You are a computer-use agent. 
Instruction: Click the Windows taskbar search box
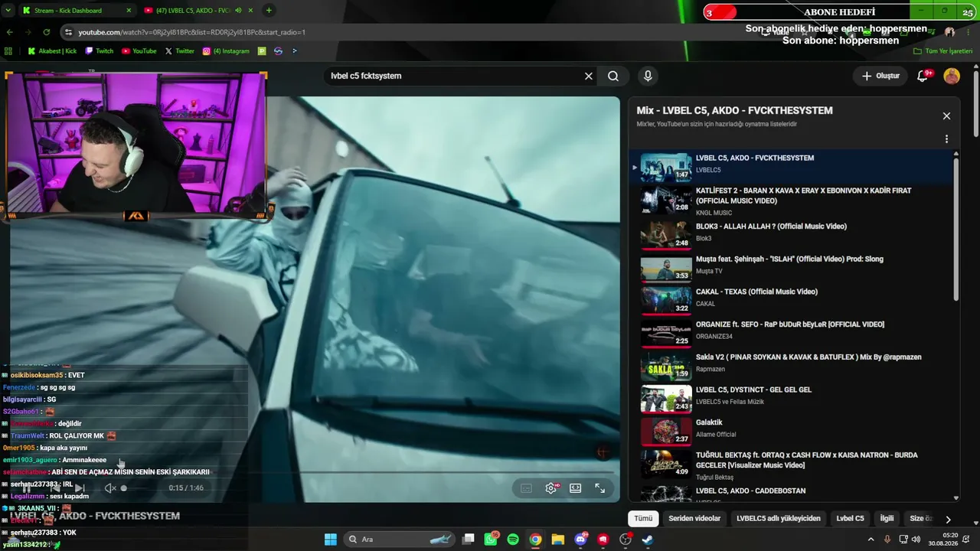(400, 540)
